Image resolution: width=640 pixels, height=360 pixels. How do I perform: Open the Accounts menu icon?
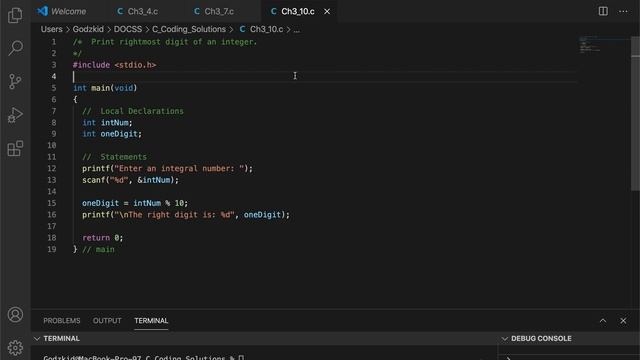click(x=15, y=315)
